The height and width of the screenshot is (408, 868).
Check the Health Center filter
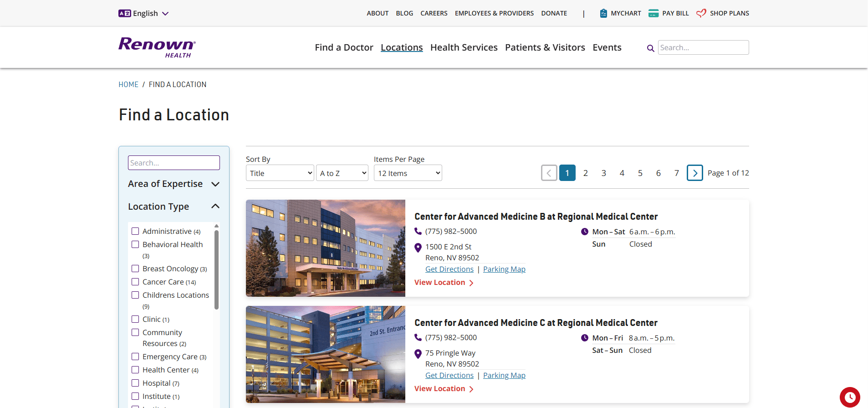(135, 370)
